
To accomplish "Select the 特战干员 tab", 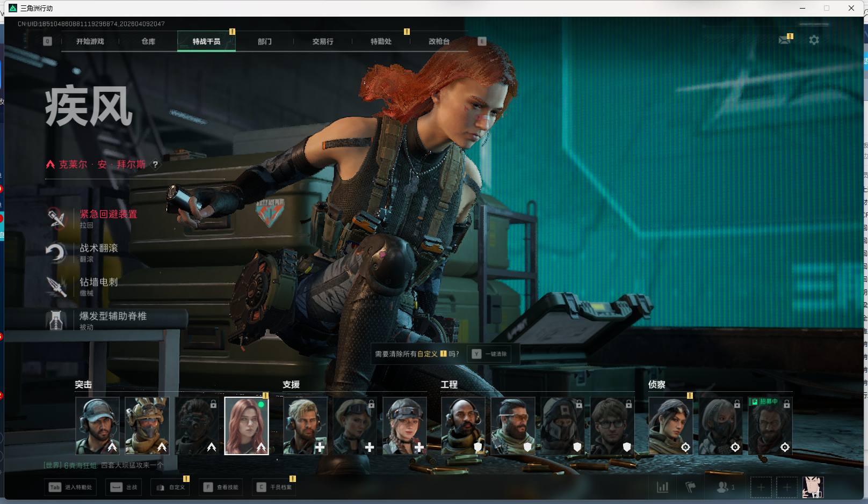I will tap(207, 41).
